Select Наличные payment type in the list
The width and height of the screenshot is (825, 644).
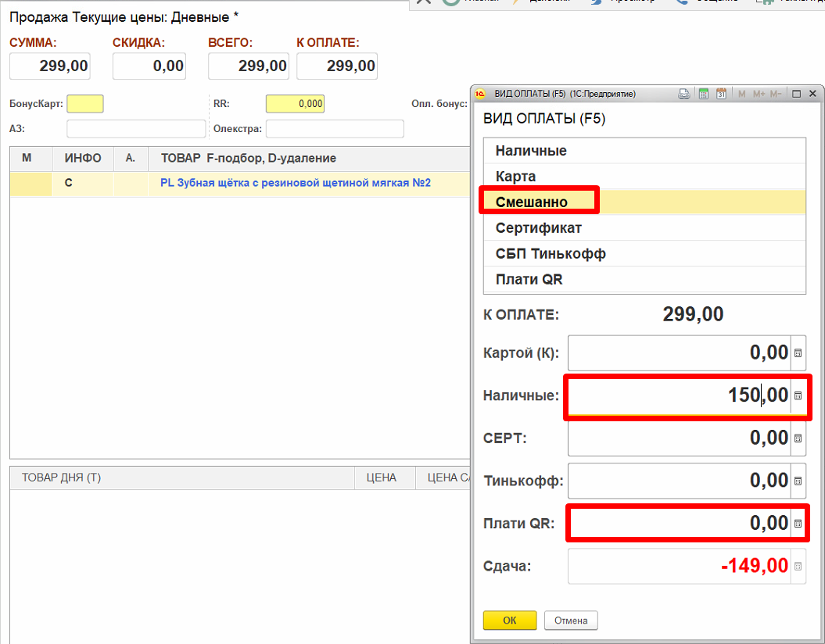tap(531, 151)
